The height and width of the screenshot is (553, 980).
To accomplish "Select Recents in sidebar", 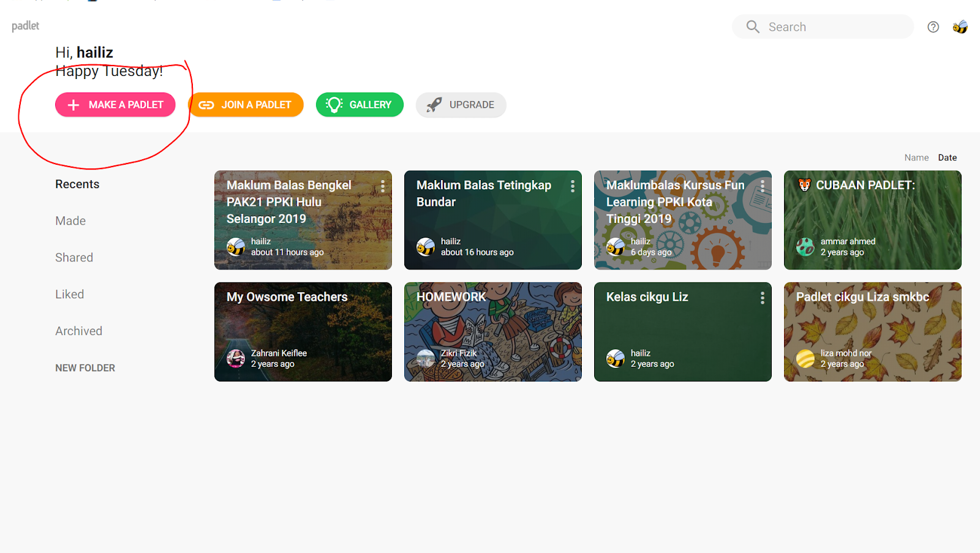I will click(77, 184).
